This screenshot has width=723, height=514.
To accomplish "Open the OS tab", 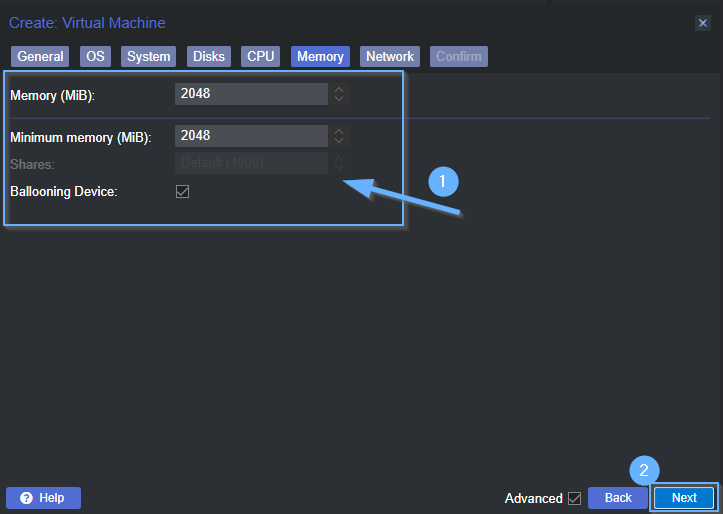I will click(x=96, y=57).
